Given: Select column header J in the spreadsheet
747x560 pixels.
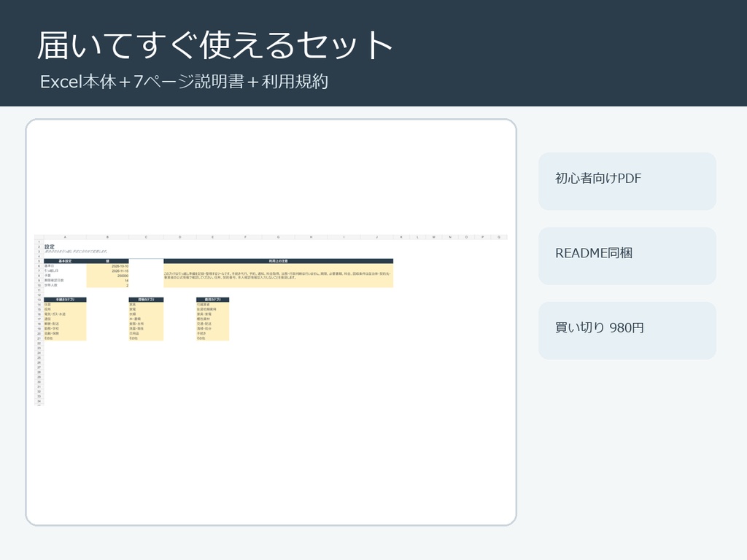Looking at the screenshot, I should [377, 237].
